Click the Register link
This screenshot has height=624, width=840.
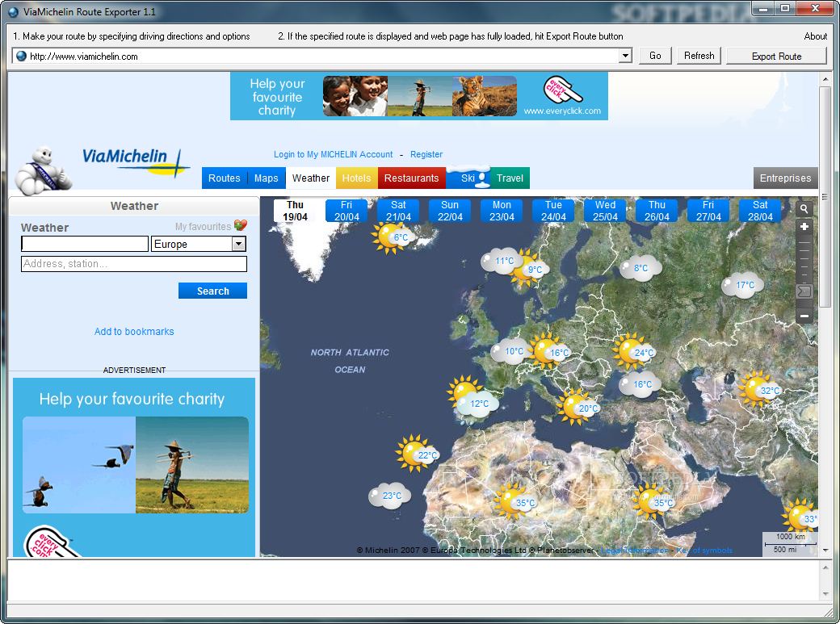pos(426,154)
